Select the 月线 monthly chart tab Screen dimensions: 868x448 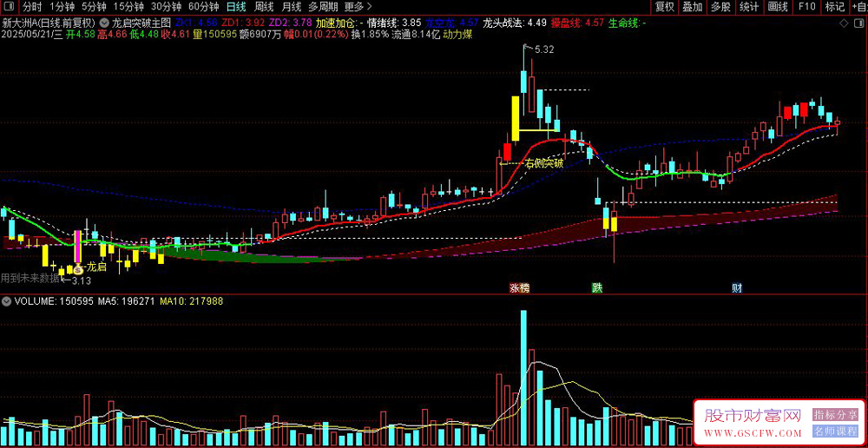pyautogui.click(x=291, y=7)
